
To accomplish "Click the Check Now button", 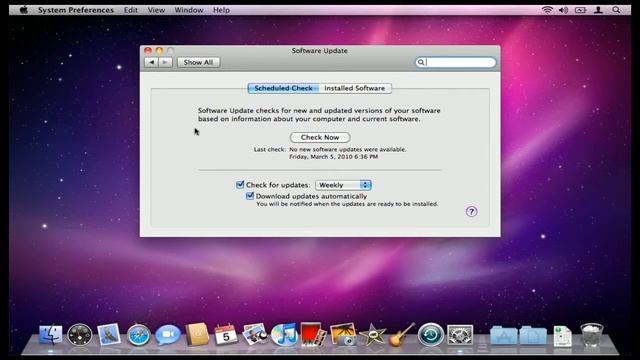I will (320, 137).
